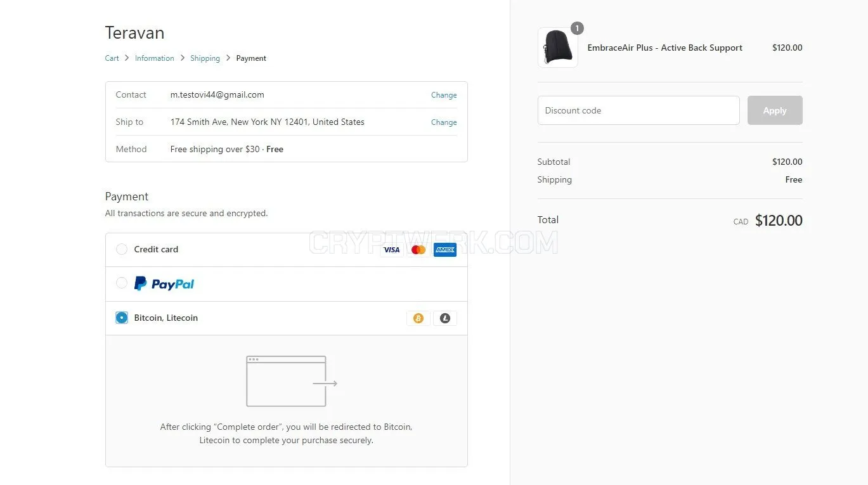The height and width of the screenshot is (485, 868).
Task: Click the Bitcoin, Litecoin option label
Action: pyautogui.click(x=166, y=318)
